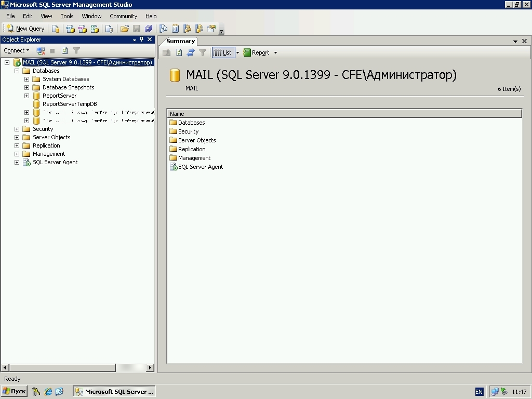The width and height of the screenshot is (532, 399).
Task: Open the Report dropdown arrow
Action: coord(275,52)
